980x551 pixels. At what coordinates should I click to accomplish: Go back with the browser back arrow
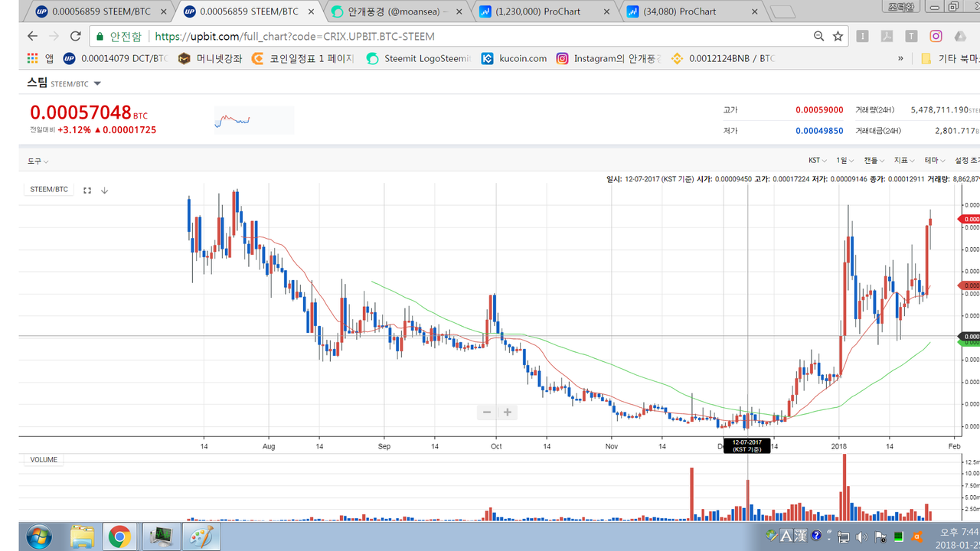click(x=32, y=36)
